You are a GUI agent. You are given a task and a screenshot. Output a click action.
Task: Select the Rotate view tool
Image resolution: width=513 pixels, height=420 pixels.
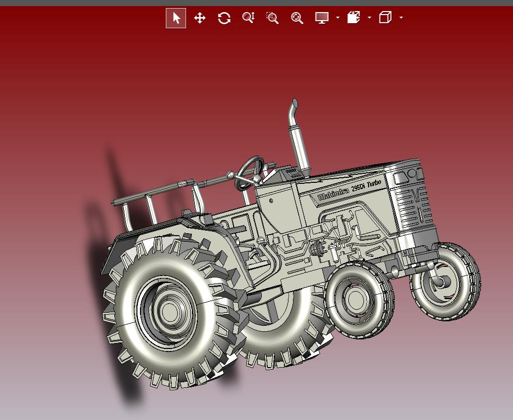point(224,18)
